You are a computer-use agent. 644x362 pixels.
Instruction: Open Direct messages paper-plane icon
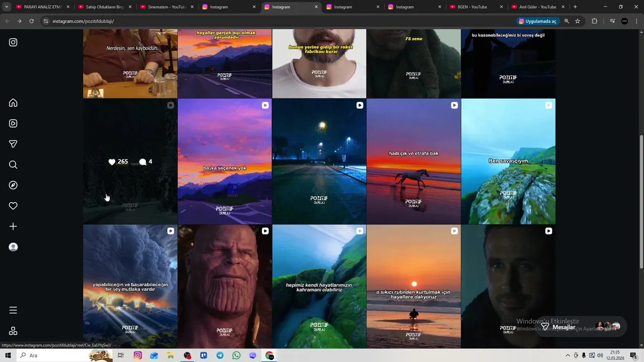pyautogui.click(x=13, y=144)
